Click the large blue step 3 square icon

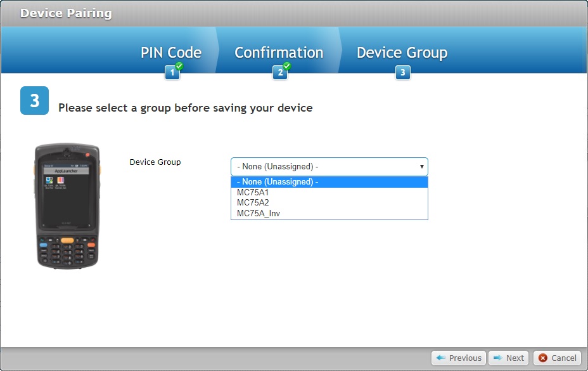34,100
